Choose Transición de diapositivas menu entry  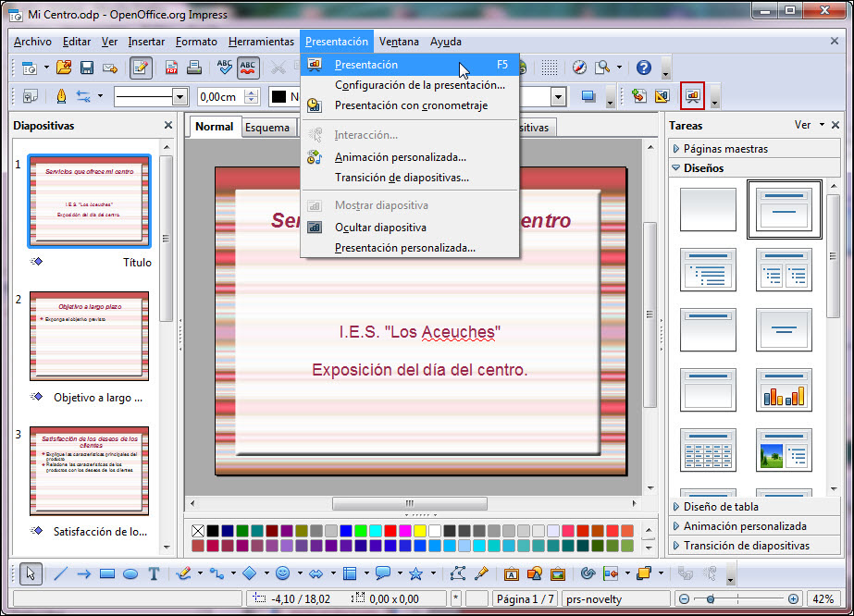coord(410,178)
